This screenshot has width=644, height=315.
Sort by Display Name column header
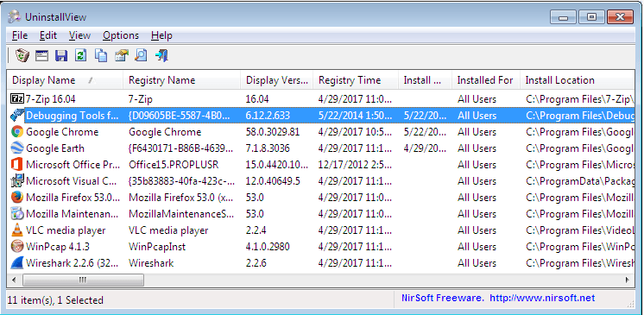point(66,80)
